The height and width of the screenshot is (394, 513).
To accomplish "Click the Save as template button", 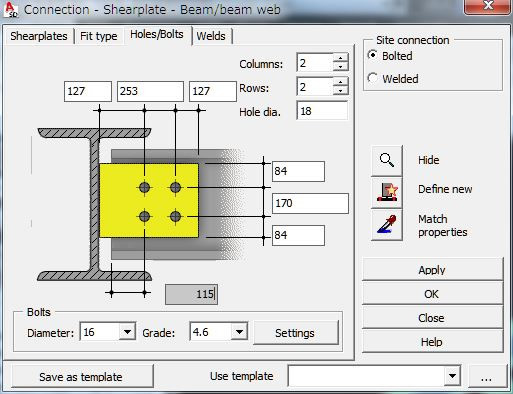I will pyautogui.click(x=81, y=377).
